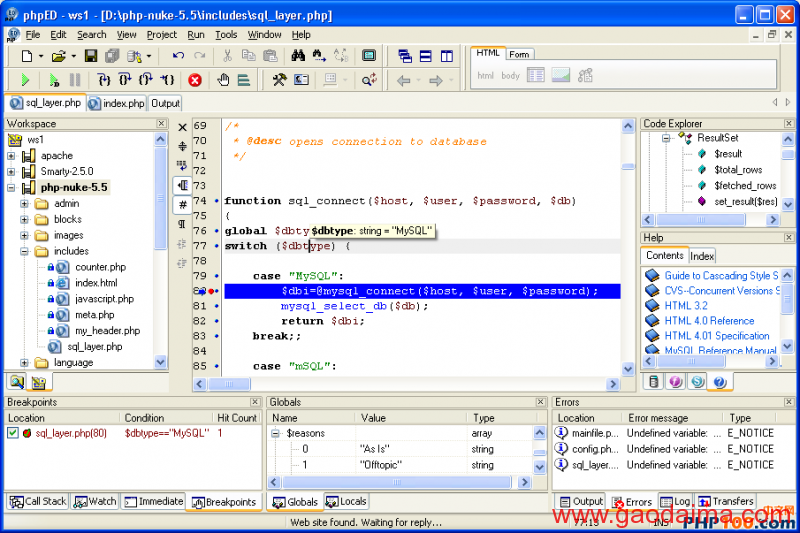
Task: Switch to the Call Stack tab
Action: [x=38, y=501]
